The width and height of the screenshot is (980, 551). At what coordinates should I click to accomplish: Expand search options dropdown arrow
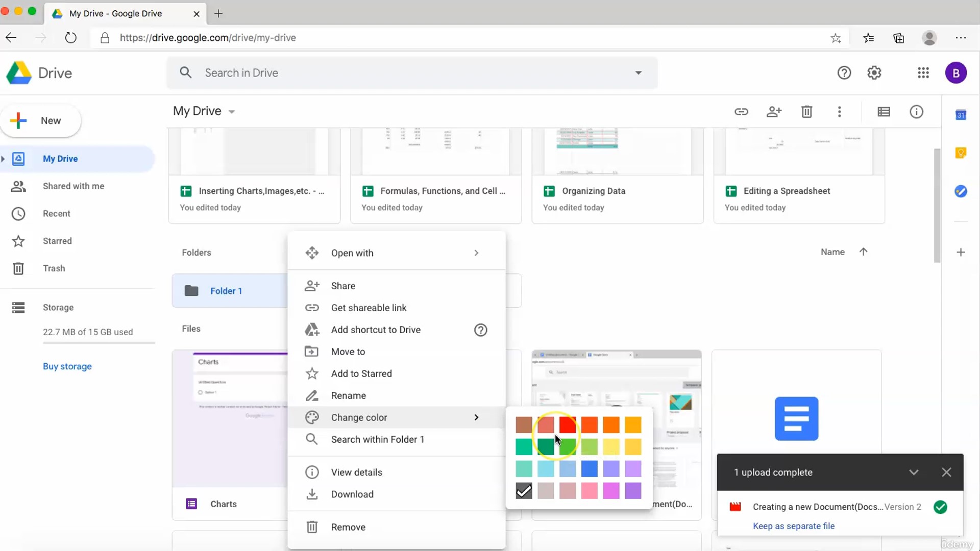(x=638, y=73)
